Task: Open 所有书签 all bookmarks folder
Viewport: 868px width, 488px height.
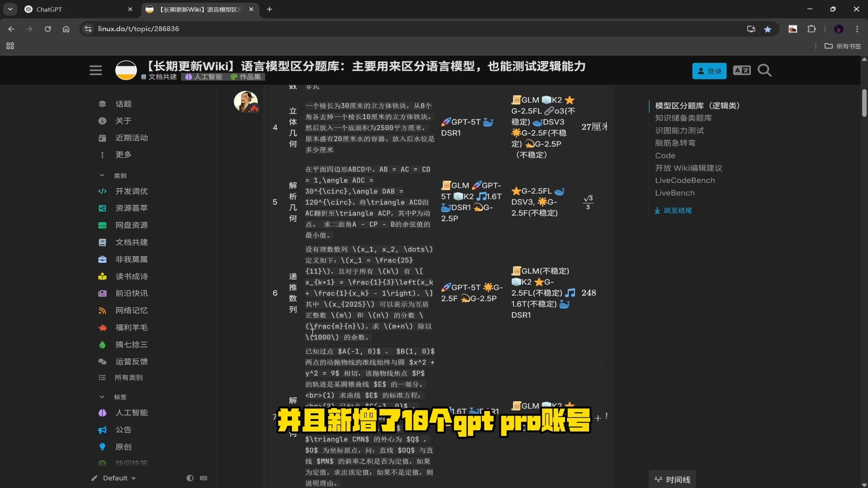Action: (843, 46)
